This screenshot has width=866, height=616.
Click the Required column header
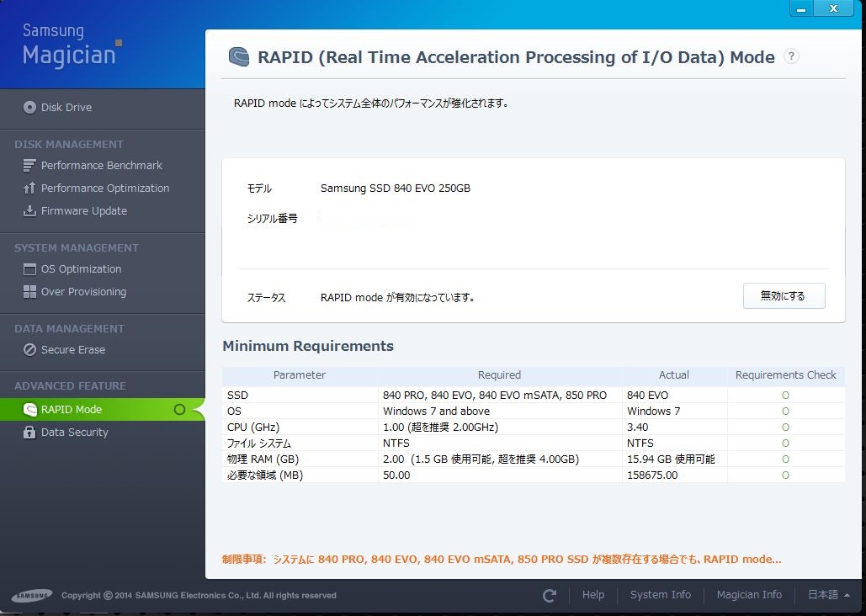click(x=499, y=374)
